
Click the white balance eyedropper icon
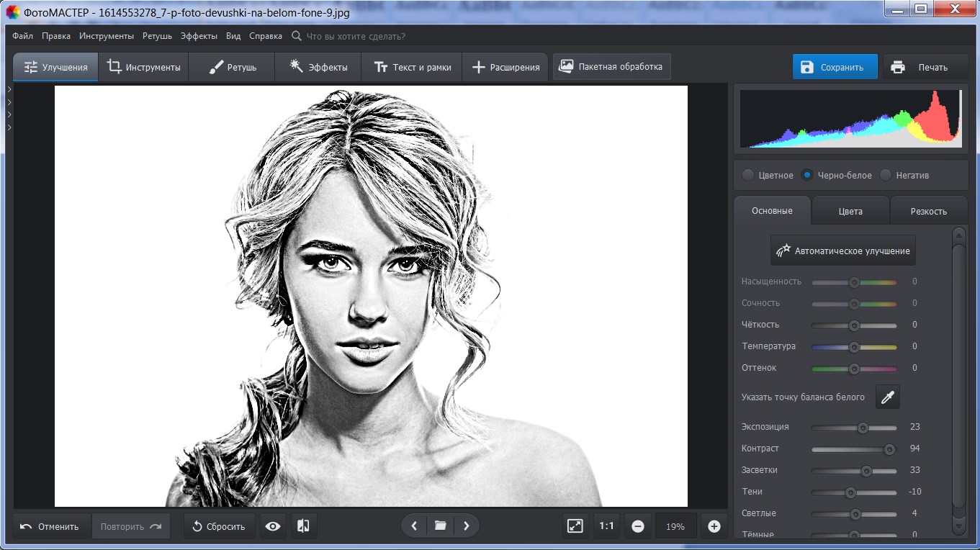888,397
